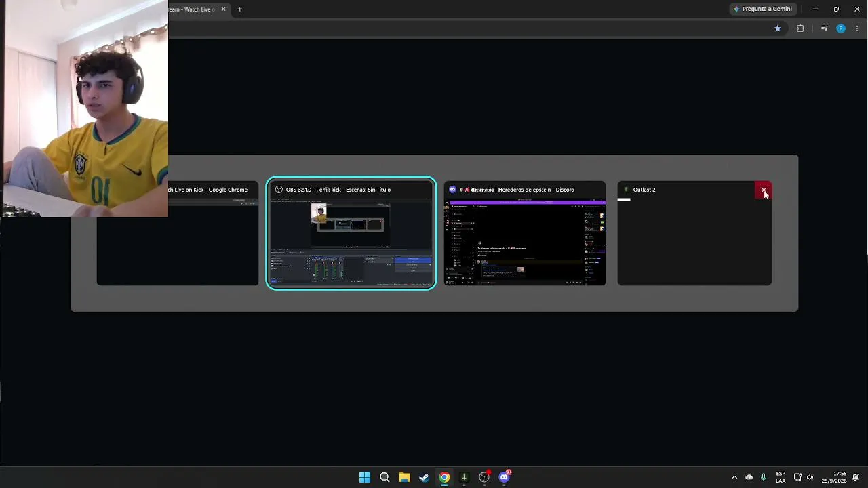Open OBS Studio from the taskbar

[x=484, y=477]
